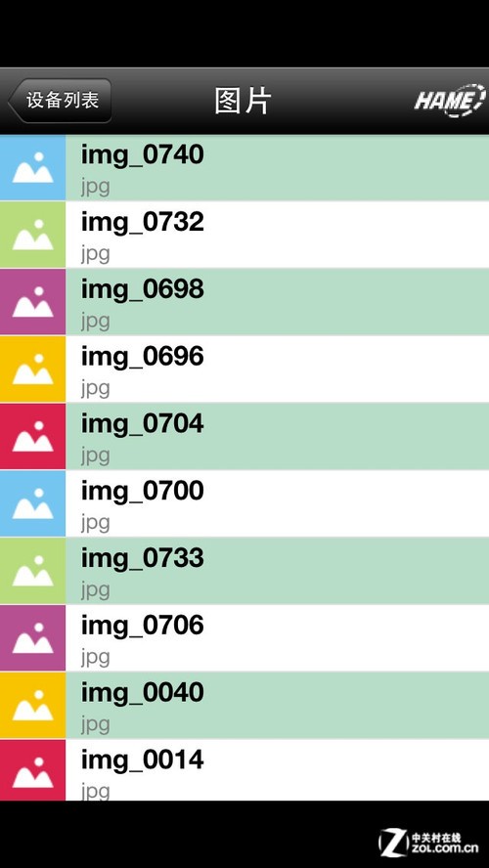Screen dimensions: 489x868
Task: Click purple image icon for img_0706
Action: [x=32, y=638]
